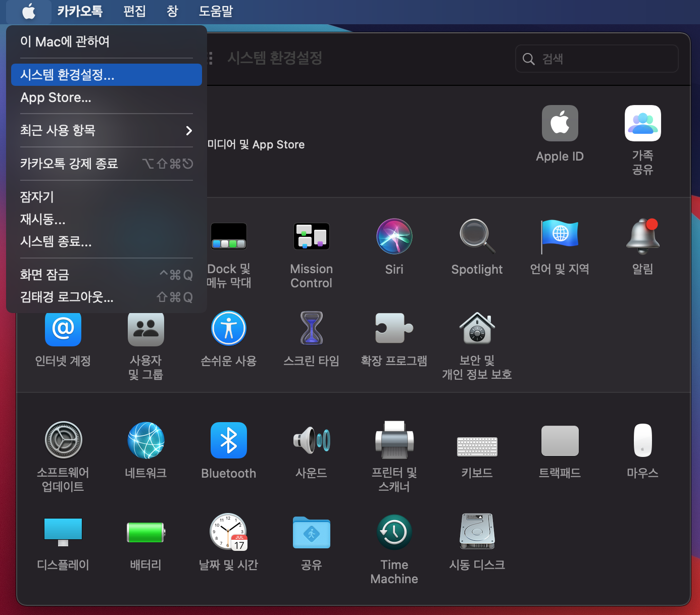Open 네트워크 preferences

[x=146, y=451]
